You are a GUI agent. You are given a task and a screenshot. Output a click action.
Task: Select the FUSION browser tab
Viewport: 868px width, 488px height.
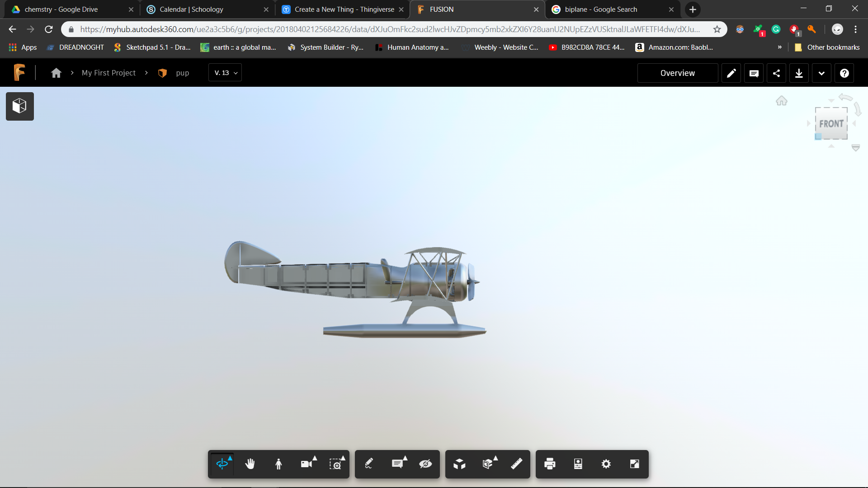click(x=477, y=9)
